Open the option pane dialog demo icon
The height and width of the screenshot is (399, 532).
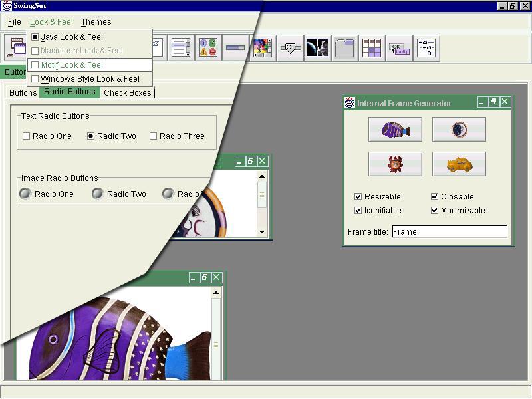(x=208, y=48)
